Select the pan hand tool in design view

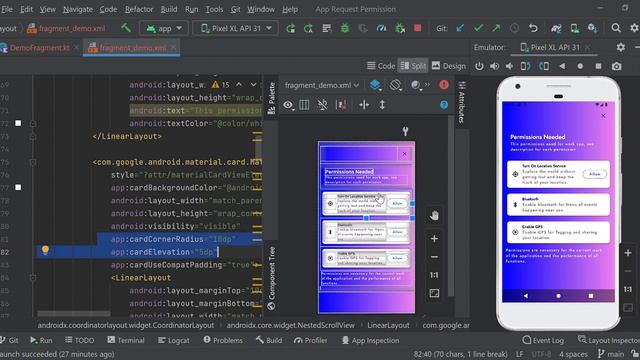[434, 215]
